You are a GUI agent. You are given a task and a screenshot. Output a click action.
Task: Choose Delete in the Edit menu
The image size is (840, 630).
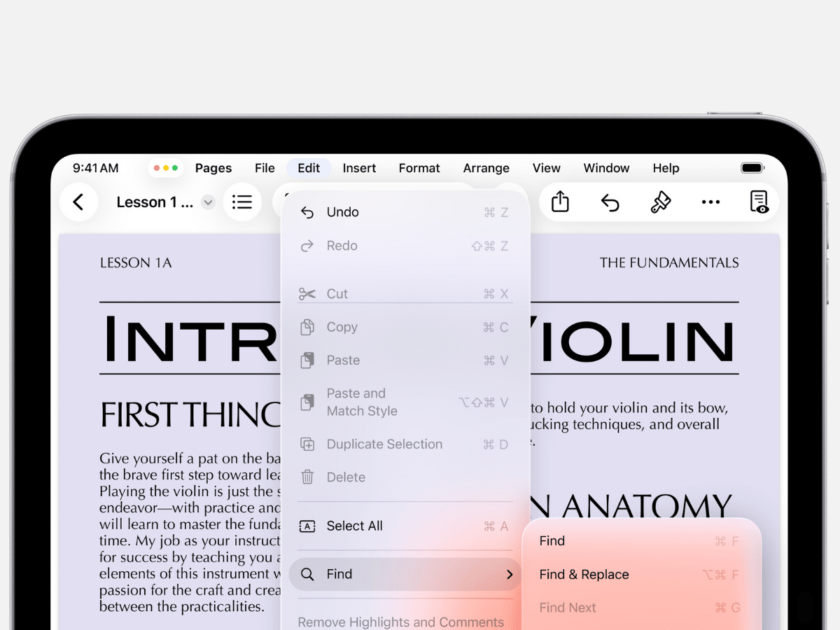click(x=405, y=477)
